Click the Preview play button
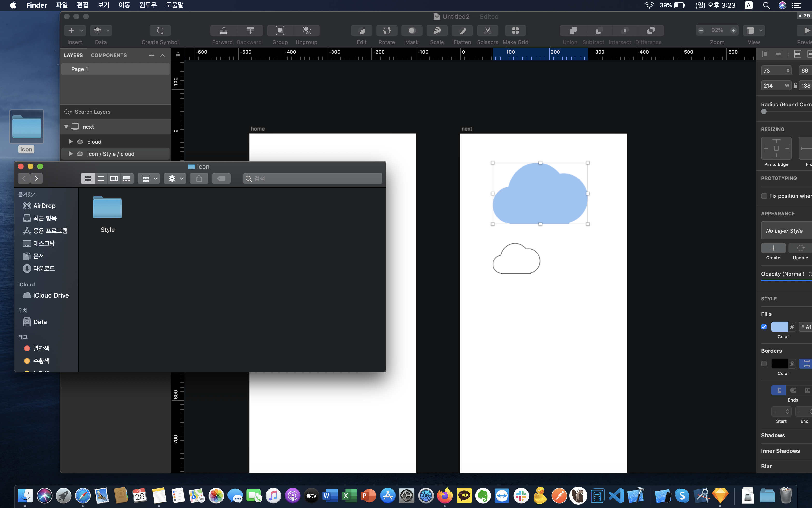 tap(805, 30)
